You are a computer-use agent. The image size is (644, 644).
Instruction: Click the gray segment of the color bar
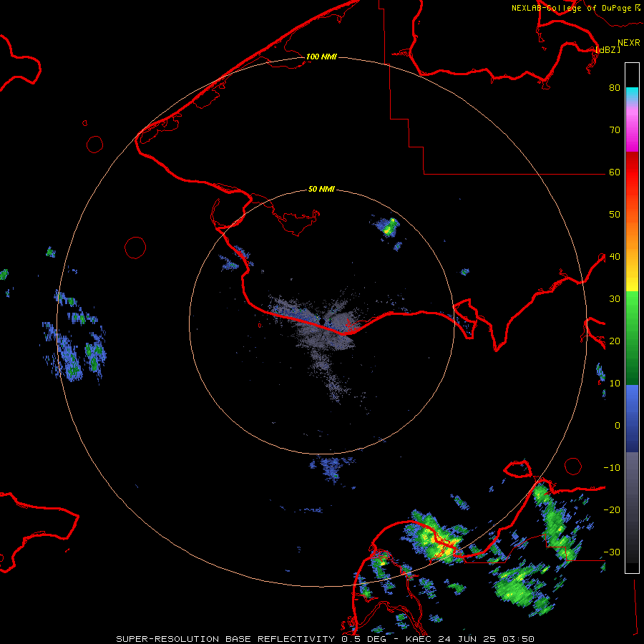click(632, 507)
